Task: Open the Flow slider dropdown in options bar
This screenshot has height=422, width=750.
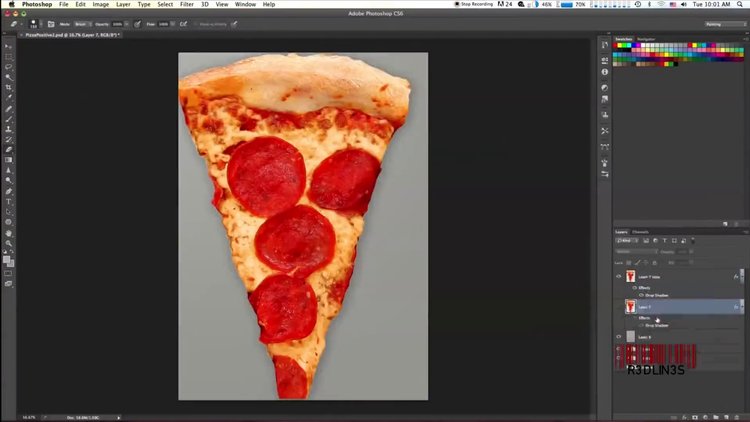Action: point(173,24)
